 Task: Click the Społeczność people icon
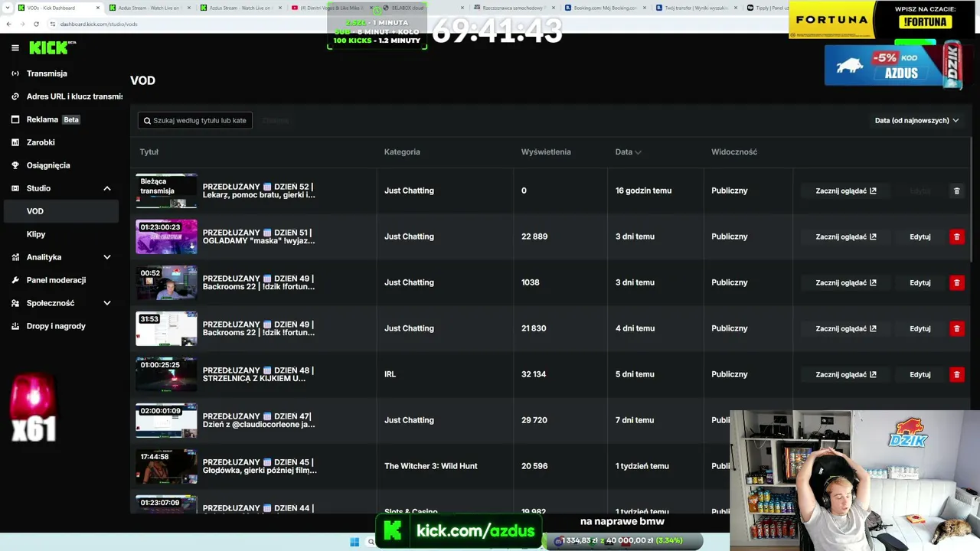(x=15, y=303)
